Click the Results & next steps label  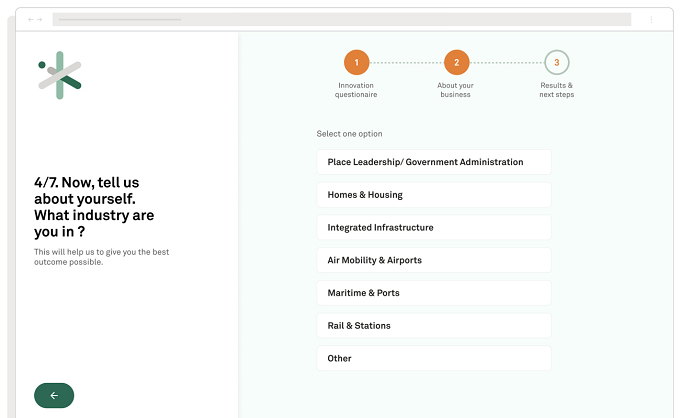(557, 90)
